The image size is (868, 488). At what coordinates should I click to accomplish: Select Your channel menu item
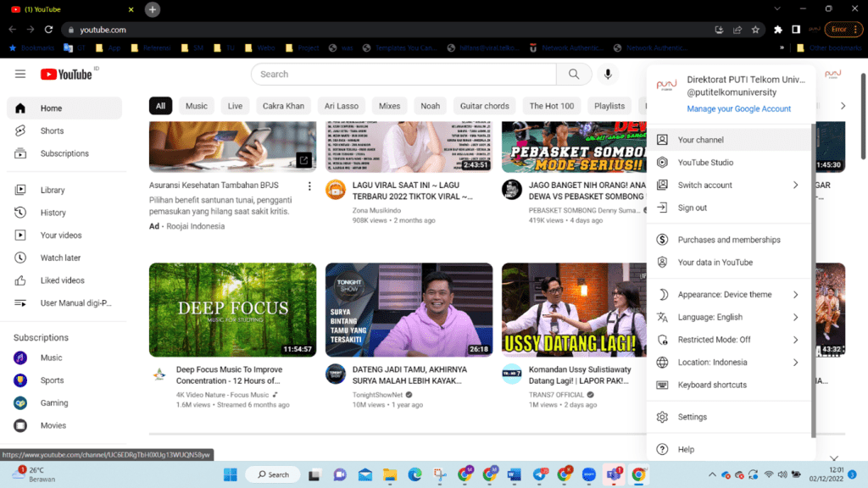[730, 140]
